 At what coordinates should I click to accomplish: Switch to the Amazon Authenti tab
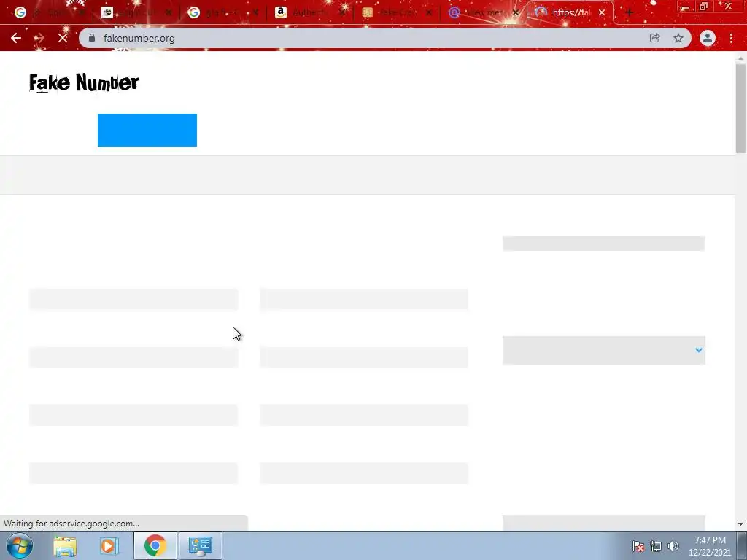pos(309,13)
